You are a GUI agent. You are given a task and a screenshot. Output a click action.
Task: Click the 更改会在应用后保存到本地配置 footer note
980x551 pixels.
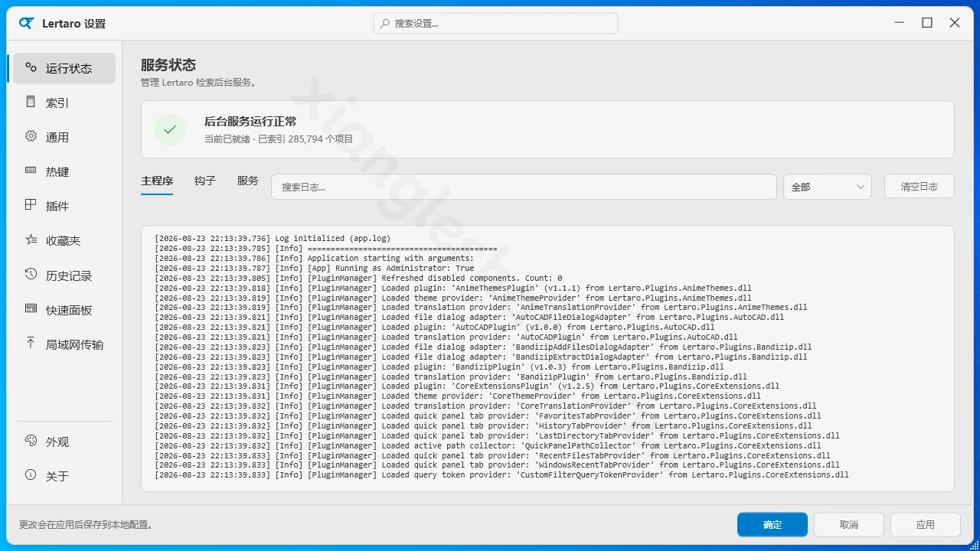[x=87, y=525]
